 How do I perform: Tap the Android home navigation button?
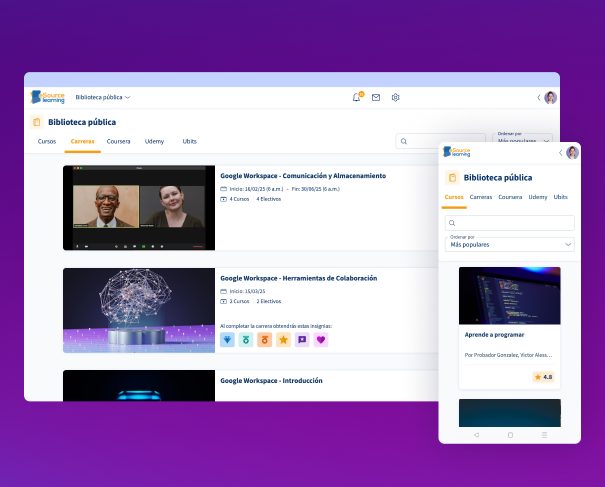pos(510,435)
